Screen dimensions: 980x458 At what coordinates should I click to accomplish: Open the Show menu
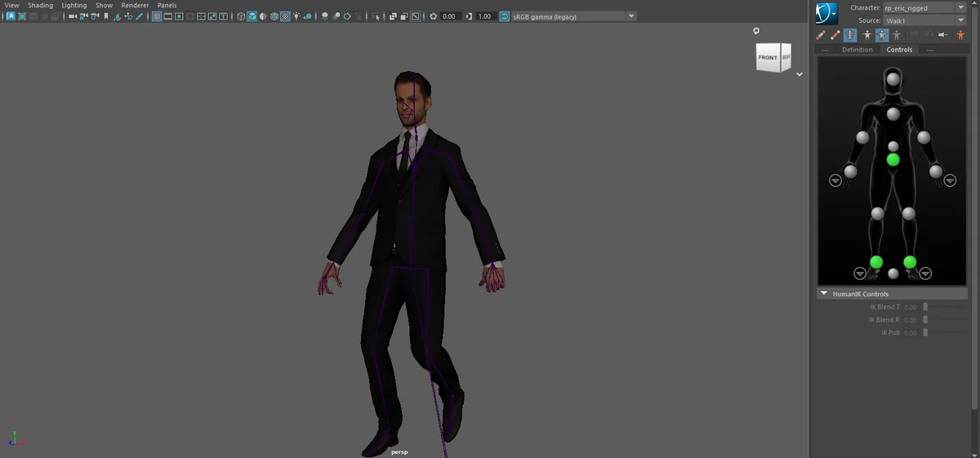coord(104,5)
